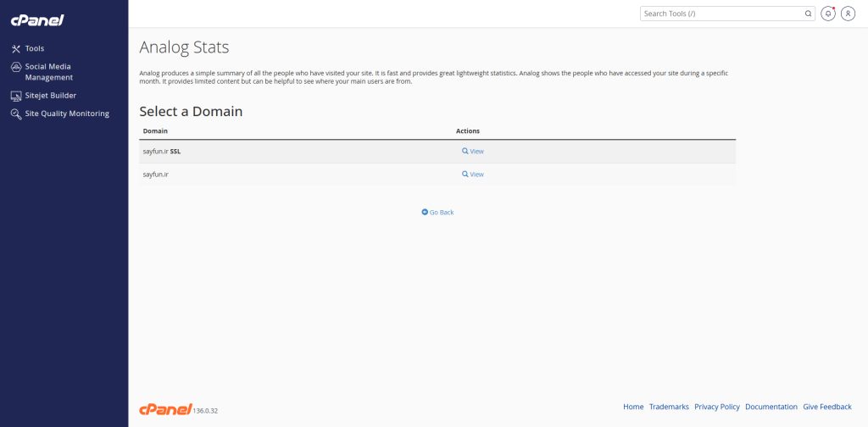Open the notifications bell icon
Image resolution: width=868 pixels, height=427 pixels.
[827, 14]
